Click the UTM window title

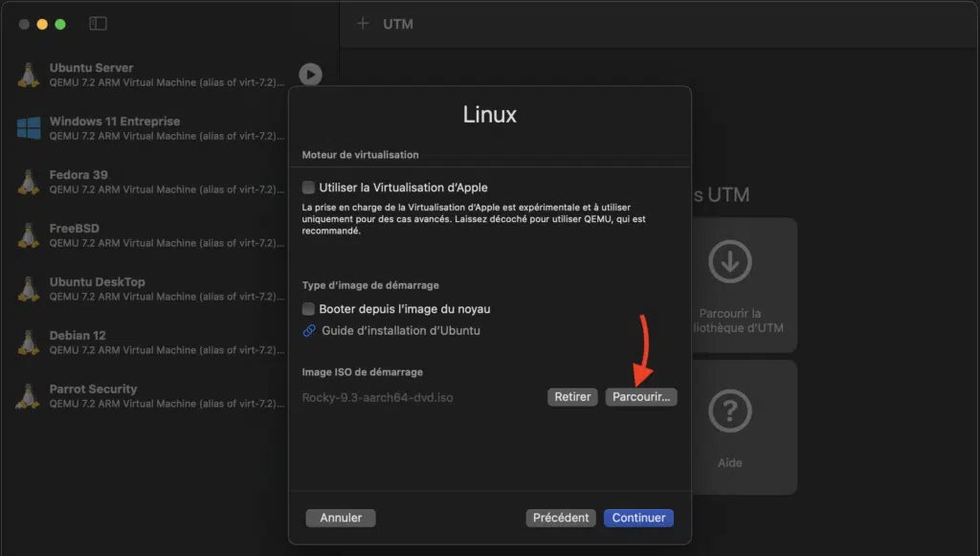(x=397, y=24)
